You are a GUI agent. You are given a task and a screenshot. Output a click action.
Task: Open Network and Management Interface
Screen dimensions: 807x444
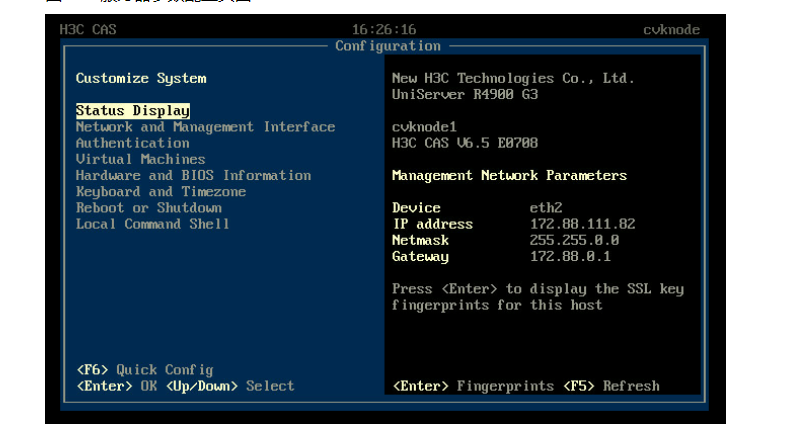[x=205, y=127]
